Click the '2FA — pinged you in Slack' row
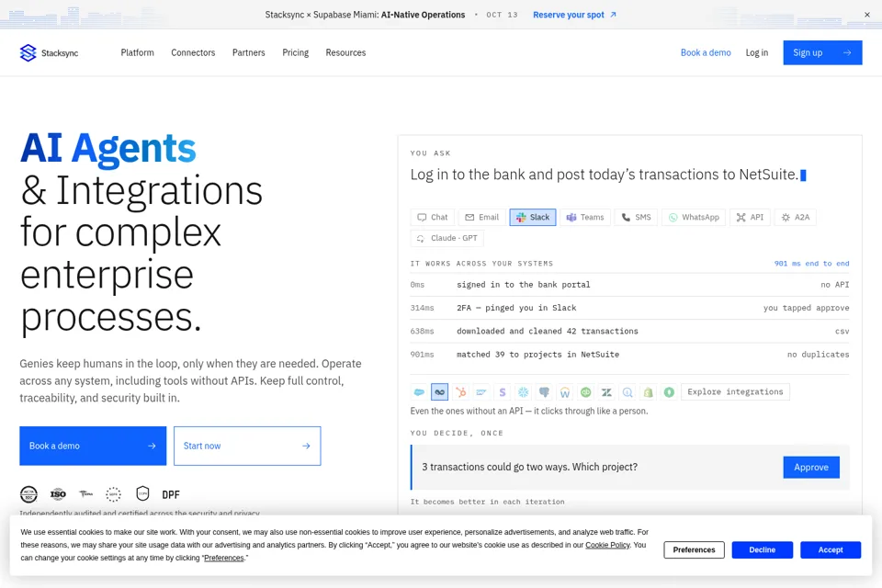Image resolution: width=882 pixels, height=588 pixels. pos(629,308)
